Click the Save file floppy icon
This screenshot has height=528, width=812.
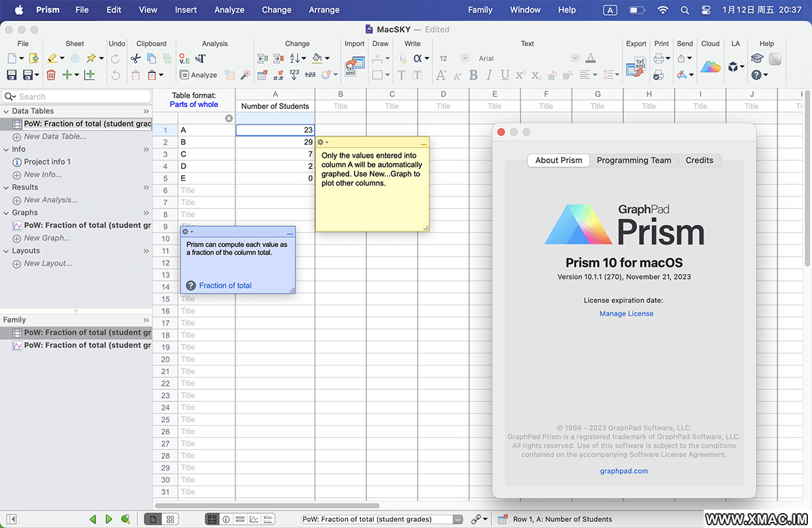tap(12, 74)
